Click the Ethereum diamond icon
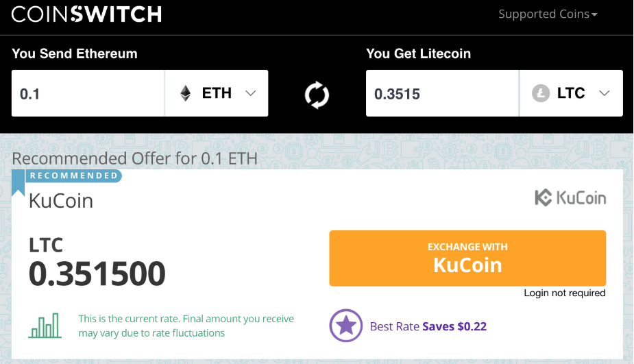 tap(186, 93)
